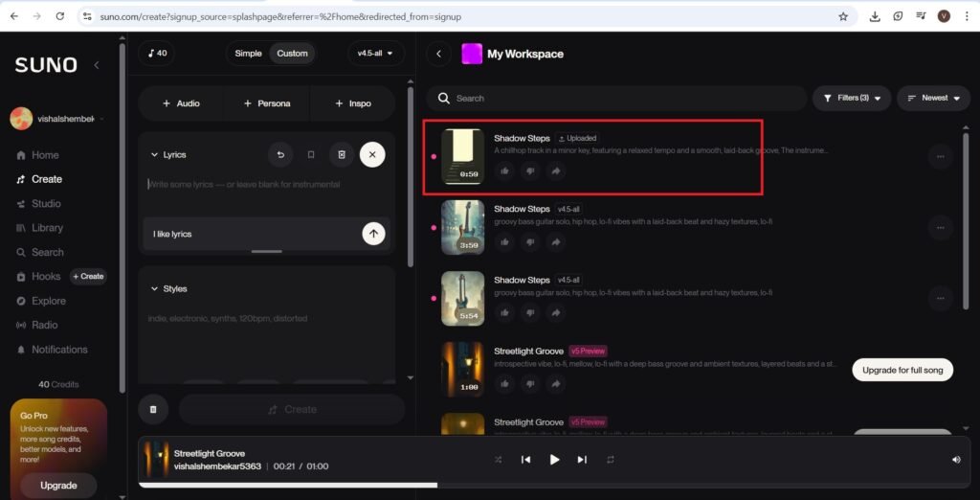
Task: Open more options for uploaded Shadow Steps
Action: click(x=940, y=156)
